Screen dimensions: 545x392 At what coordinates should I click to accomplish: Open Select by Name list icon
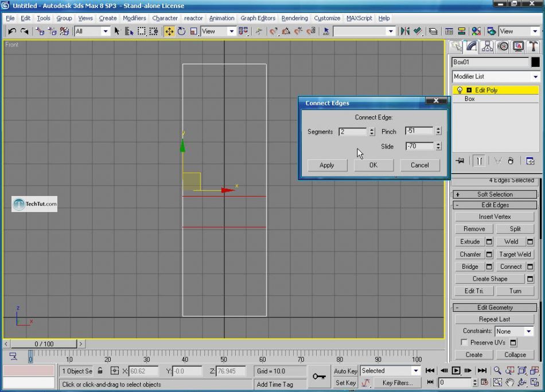(x=129, y=32)
